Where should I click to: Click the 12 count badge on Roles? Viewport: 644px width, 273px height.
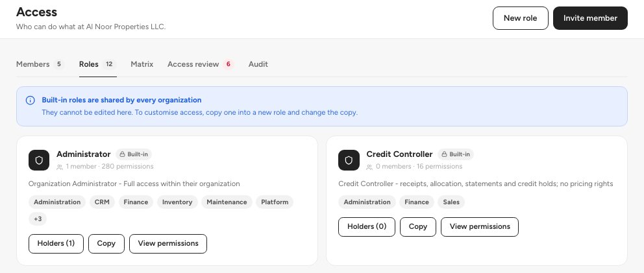coord(109,64)
